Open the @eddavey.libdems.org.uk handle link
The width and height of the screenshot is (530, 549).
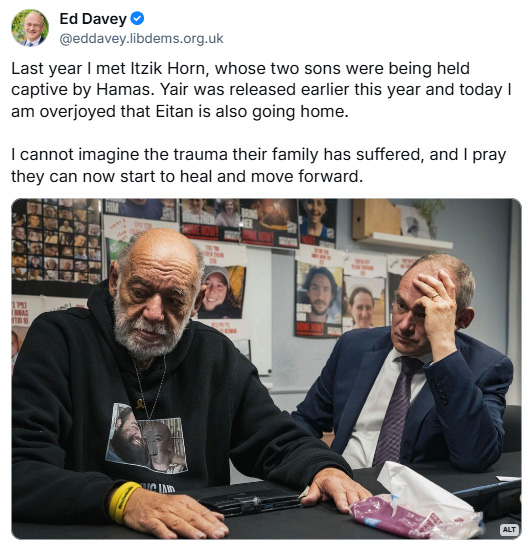[x=141, y=39]
